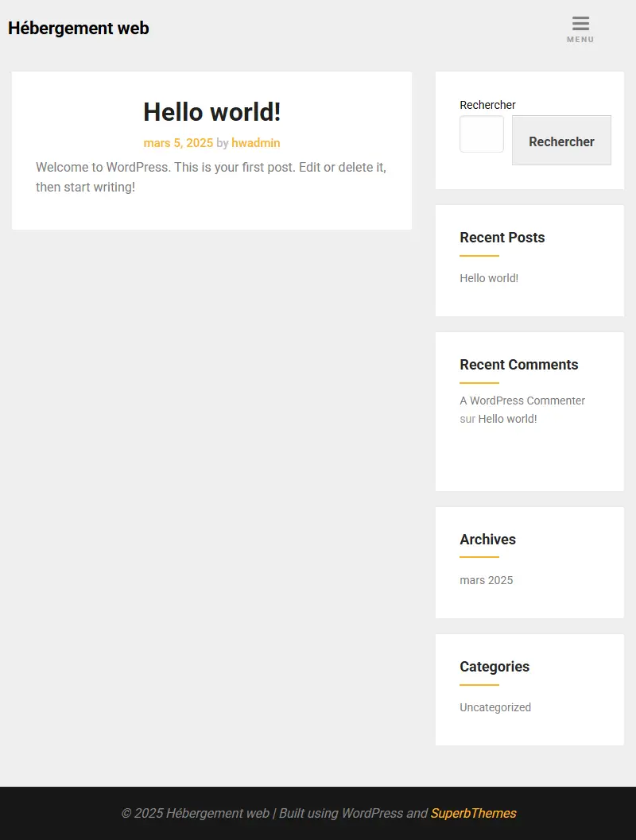Viewport: 636px width, 840px height.
Task: Go to Hébergement web site title
Action: tap(78, 28)
